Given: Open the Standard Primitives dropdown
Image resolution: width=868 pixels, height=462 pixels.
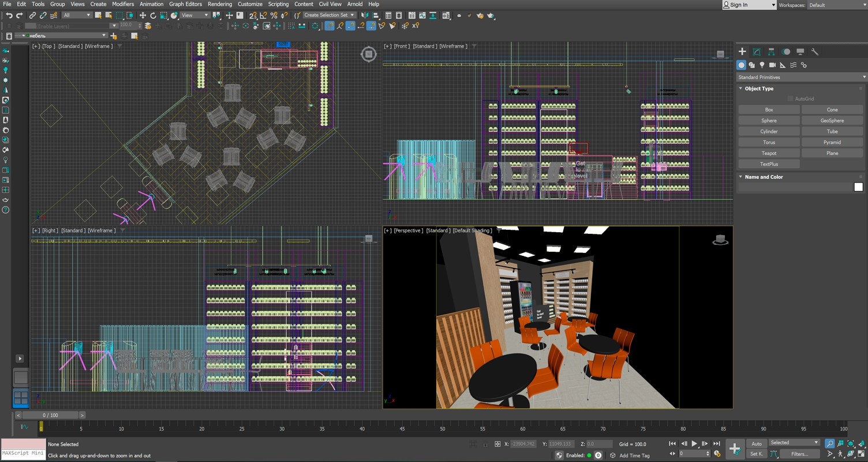Looking at the screenshot, I should click(801, 77).
